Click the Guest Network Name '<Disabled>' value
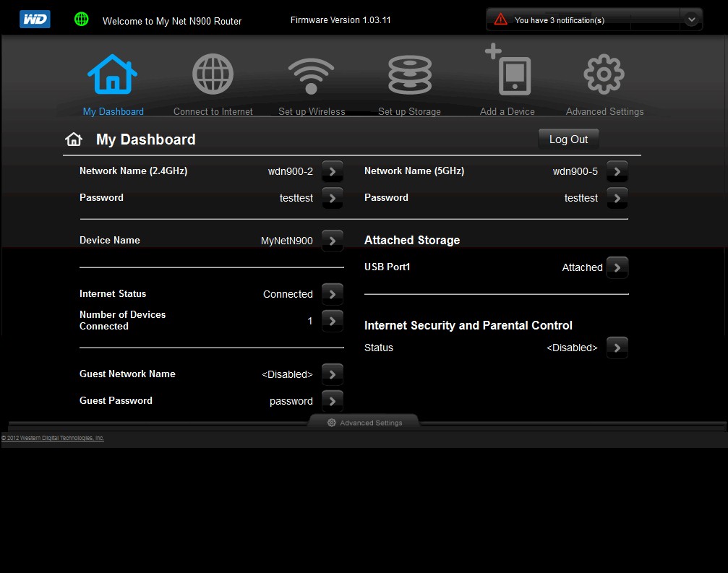The width and height of the screenshot is (728, 573). (x=287, y=374)
